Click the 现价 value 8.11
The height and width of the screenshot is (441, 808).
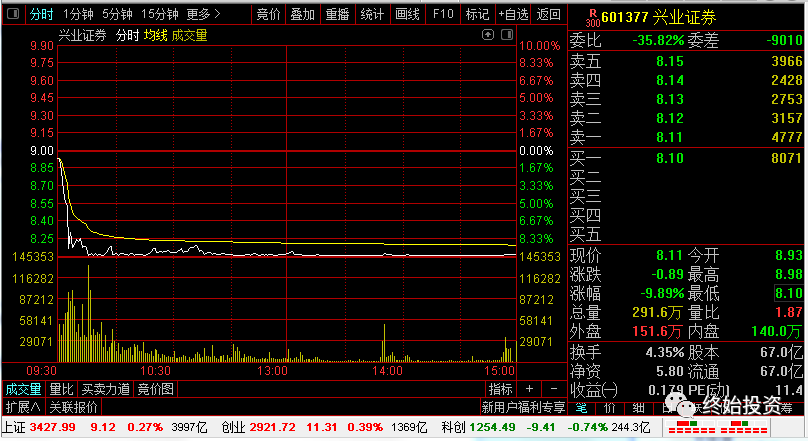[x=669, y=255]
